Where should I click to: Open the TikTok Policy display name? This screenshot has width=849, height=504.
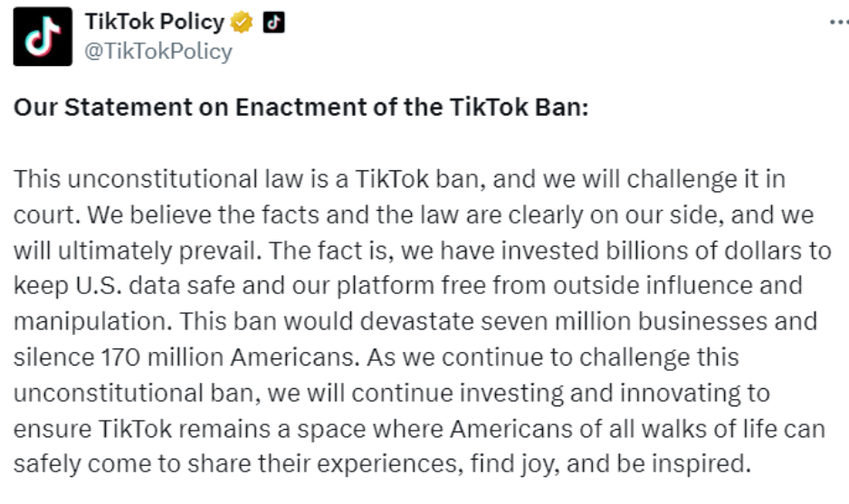[x=155, y=23]
